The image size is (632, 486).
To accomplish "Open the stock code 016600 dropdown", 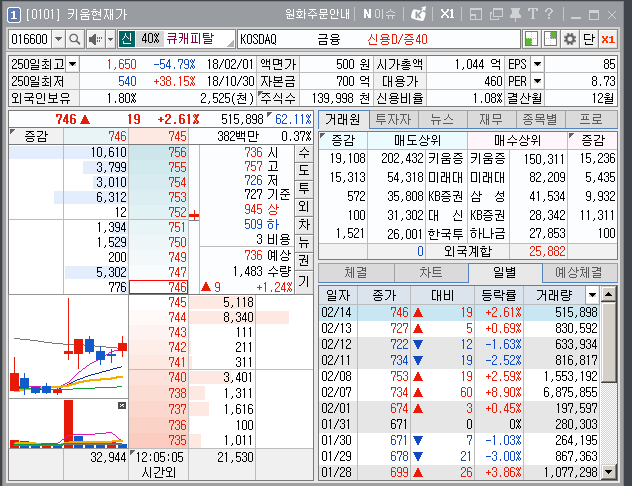I will coord(58,39).
